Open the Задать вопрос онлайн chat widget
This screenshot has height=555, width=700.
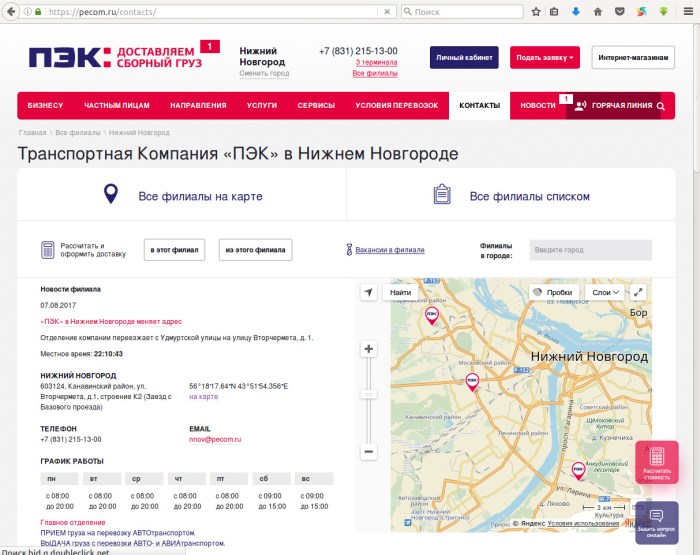(657, 523)
